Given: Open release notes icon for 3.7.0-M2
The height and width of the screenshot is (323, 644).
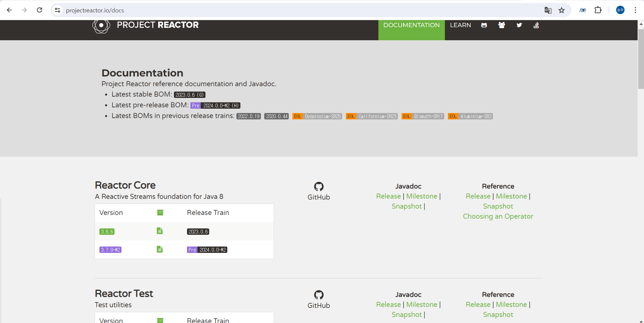Looking at the screenshot, I should click(160, 249).
